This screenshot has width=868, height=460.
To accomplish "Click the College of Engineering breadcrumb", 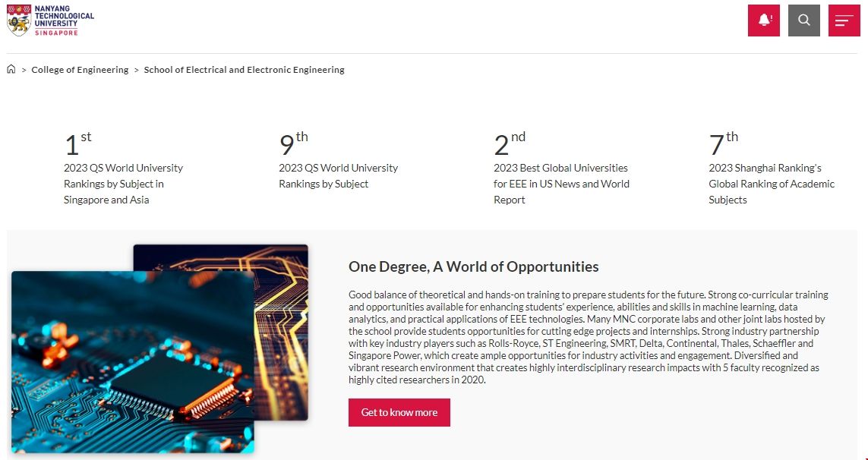I will (x=80, y=70).
